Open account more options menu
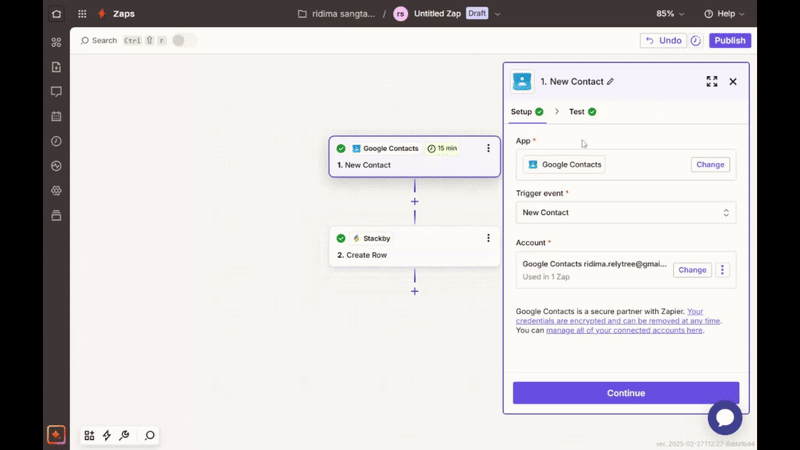This screenshot has height=450, width=800. click(722, 270)
